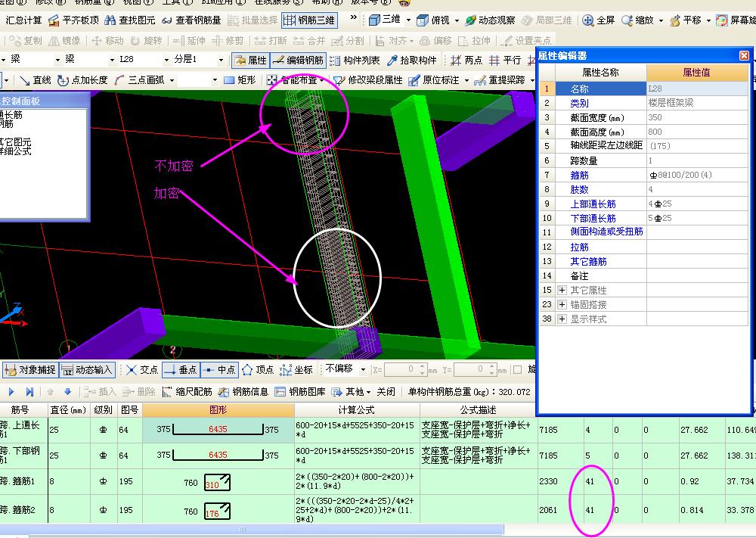This screenshot has height=538, width=756.
Task: Click X offset input field
Action: pyautogui.click(x=402, y=369)
